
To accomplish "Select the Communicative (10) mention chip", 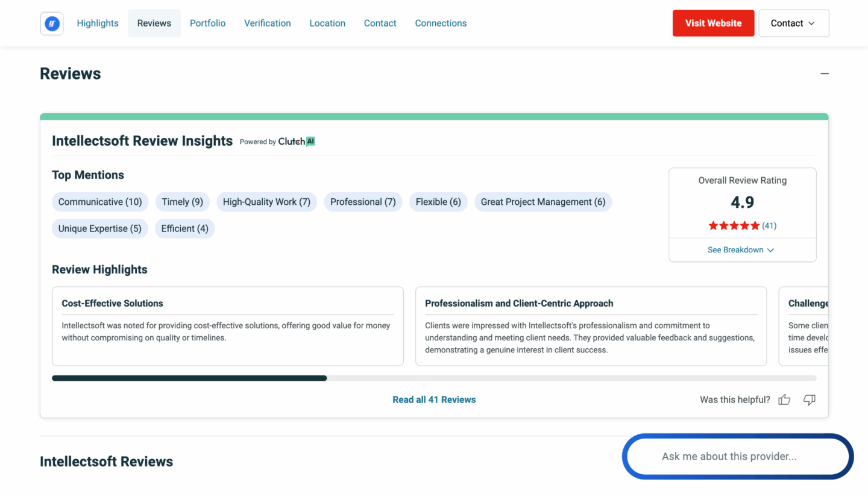I will (100, 202).
